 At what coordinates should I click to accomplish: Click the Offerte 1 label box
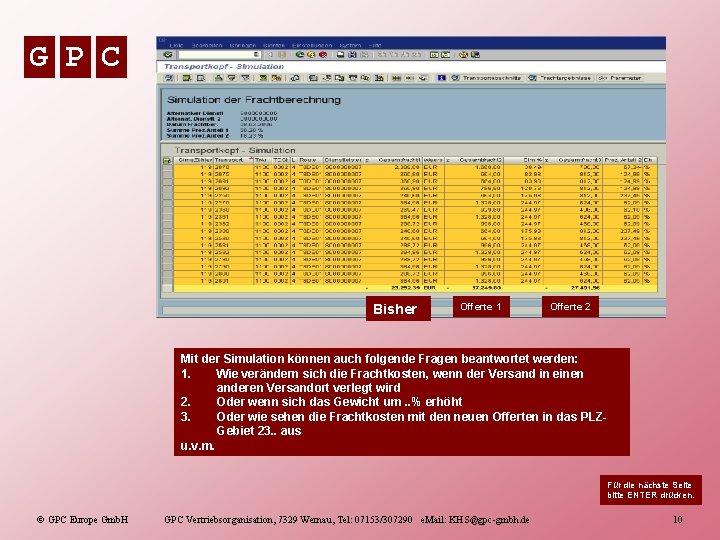point(481,307)
